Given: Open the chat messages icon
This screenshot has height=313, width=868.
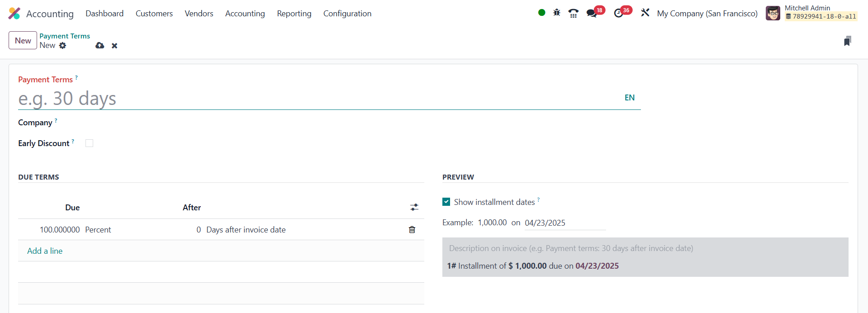Looking at the screenshot, I should click(592, 13).
